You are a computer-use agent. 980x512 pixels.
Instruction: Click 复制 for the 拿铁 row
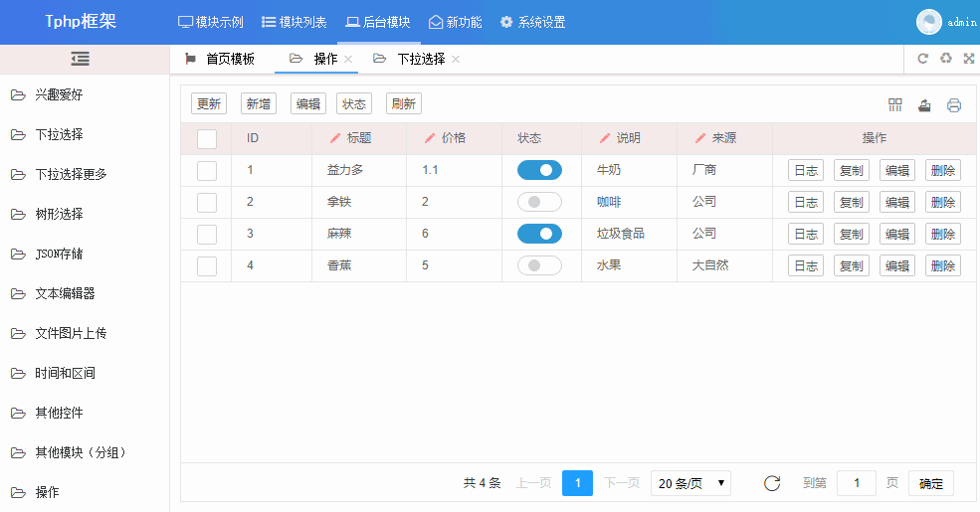coord(852,202)
